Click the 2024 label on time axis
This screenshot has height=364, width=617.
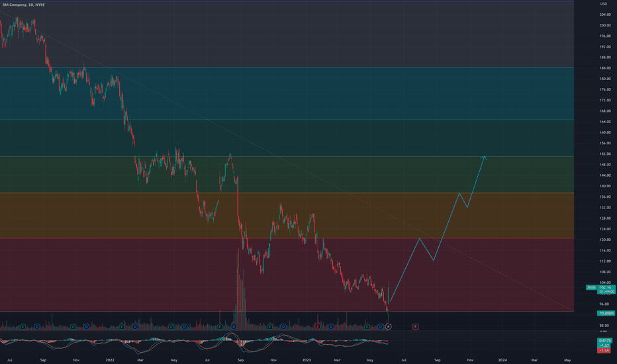(502, 359)
